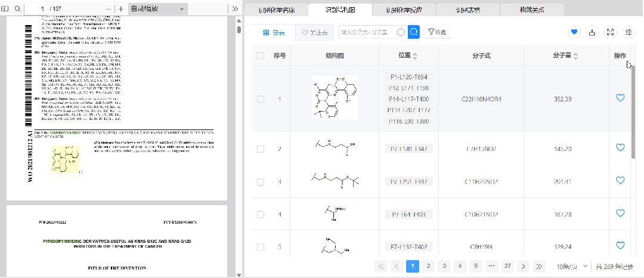Select the 总表 list view
Viewport: 644px width, 278px height.
coord(274,32)
